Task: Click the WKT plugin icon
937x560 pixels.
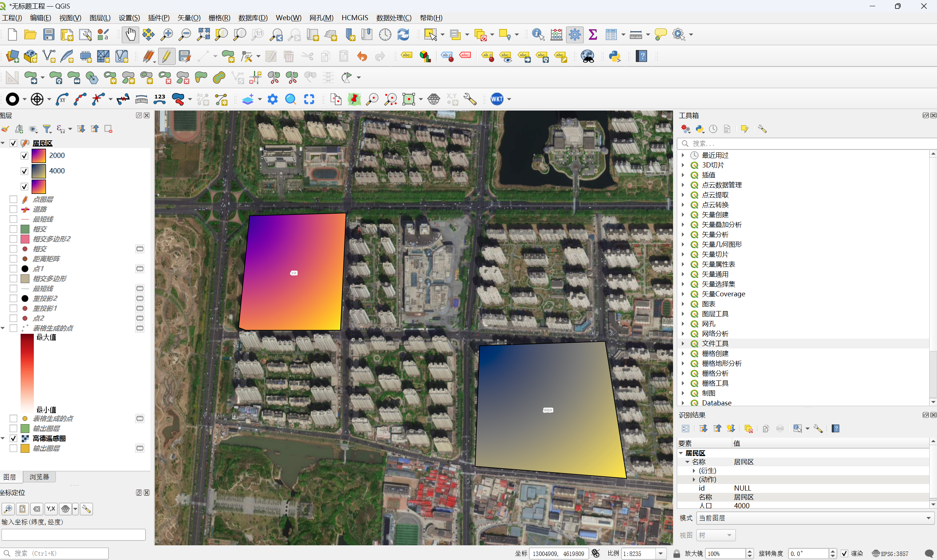Action: pyautogui.click(x=497, y=99)
